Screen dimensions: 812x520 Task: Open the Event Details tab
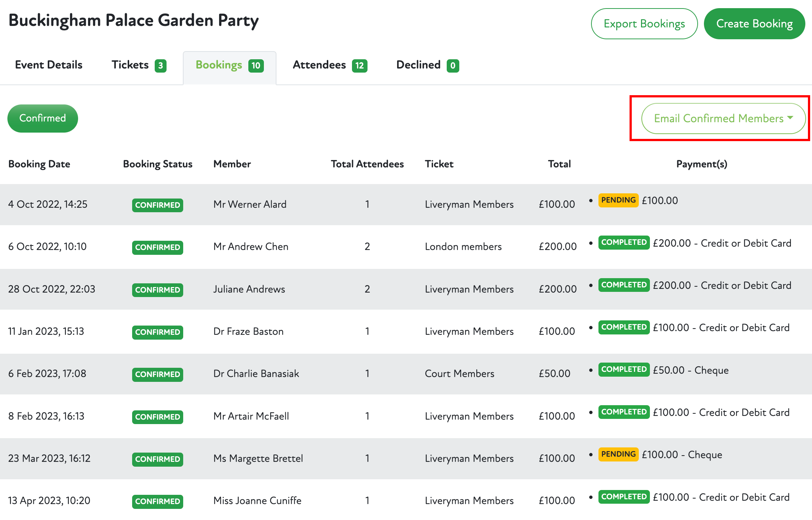point(48,65)
